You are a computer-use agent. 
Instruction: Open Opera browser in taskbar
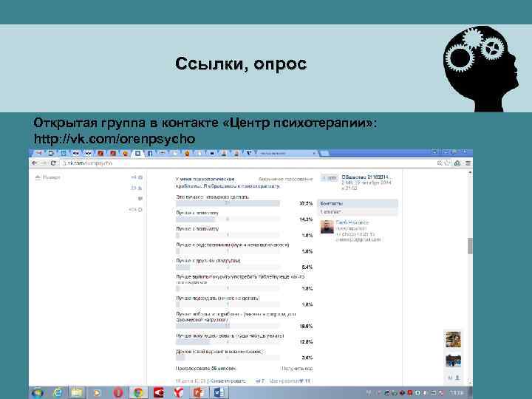coord(117,392)
